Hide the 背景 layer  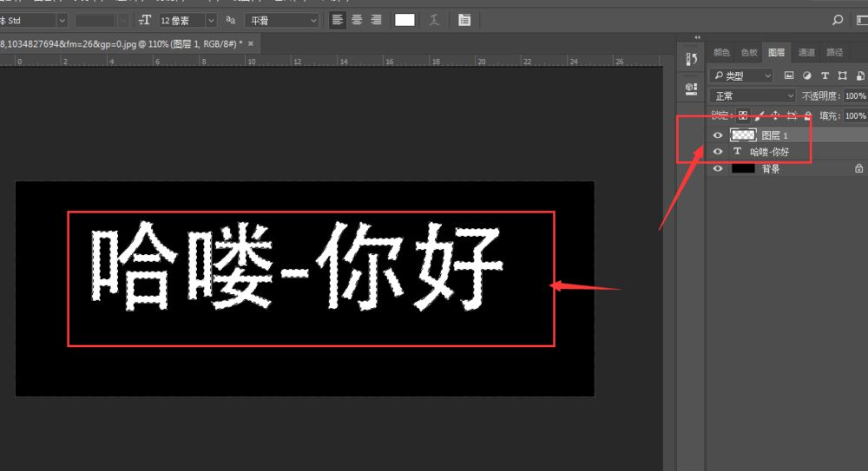point(718,168)
